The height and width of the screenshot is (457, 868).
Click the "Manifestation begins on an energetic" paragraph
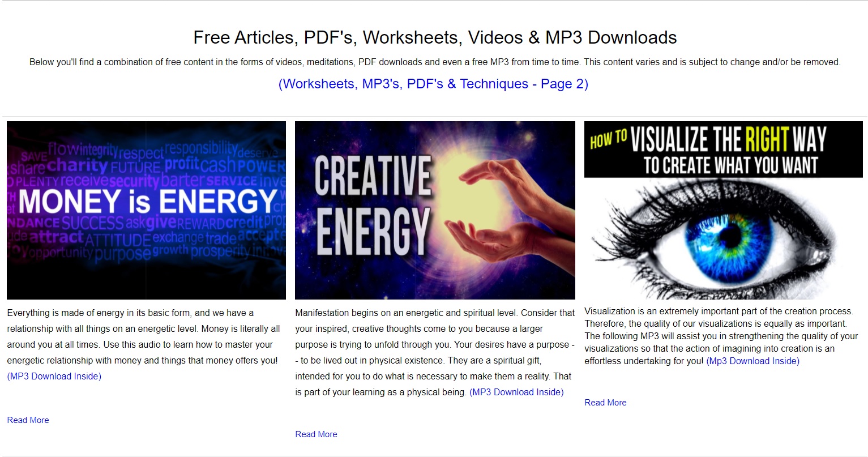click(435, 352)
